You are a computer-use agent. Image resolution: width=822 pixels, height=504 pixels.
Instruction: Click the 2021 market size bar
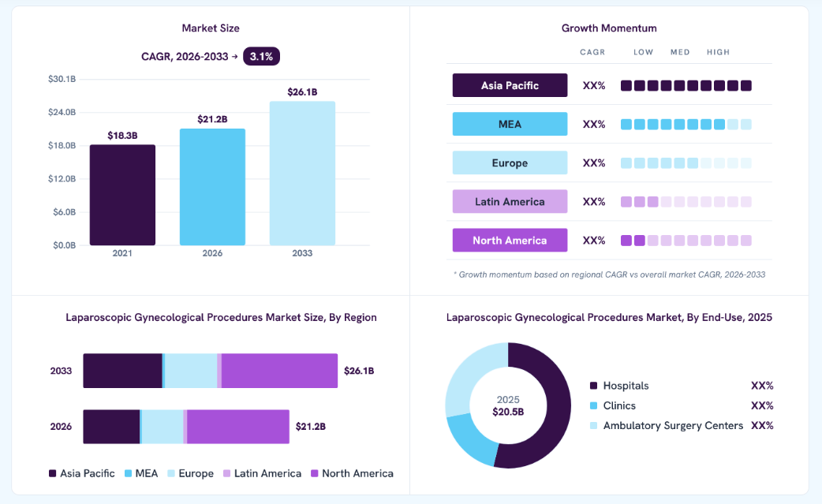coord(122,195)
